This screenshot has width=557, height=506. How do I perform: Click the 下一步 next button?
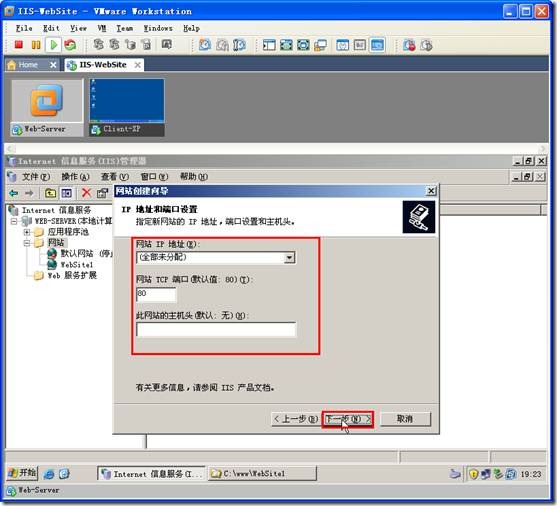pyautogui.click(x=348, y=419)
